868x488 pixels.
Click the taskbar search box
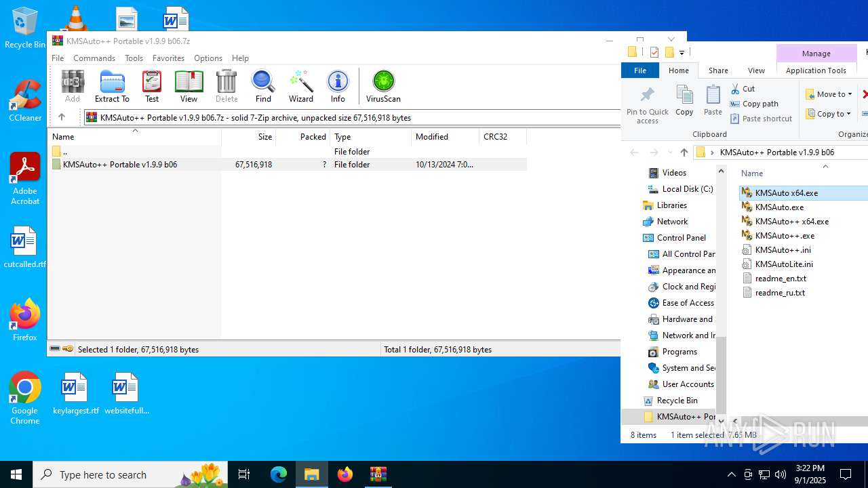click(x=130, y=474)
